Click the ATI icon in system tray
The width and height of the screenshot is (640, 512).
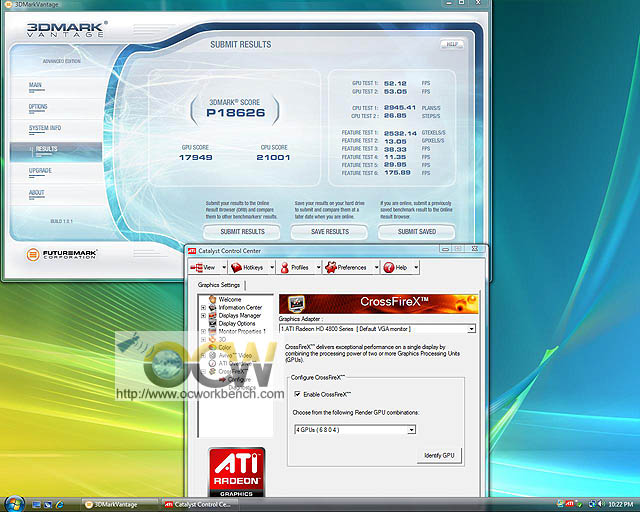coord(570,504)
